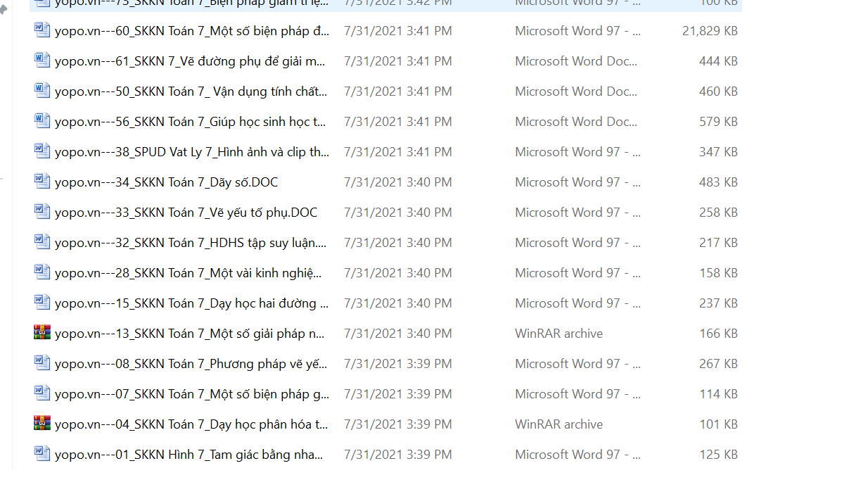Select file 32_SKKN Toán 7_HDHS tập suy luận
868x487 pixels.
(x=191, y=243)
